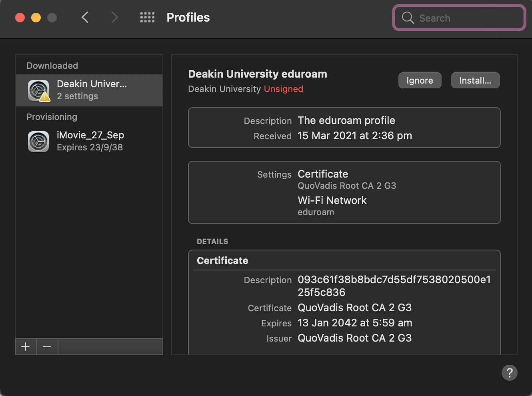Viewport: 532px width, 396px height.
Task: Click the Downloaded section header
Action: [x=52, y=66]
